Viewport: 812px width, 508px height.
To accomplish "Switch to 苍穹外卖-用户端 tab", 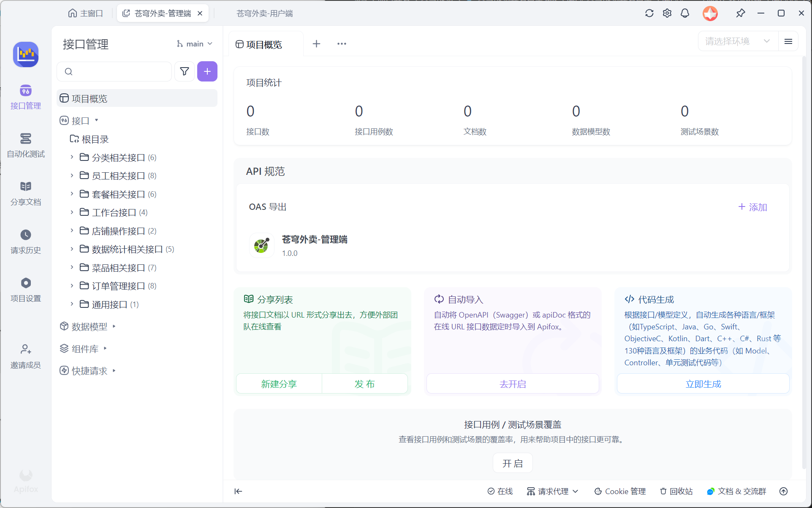I will click(264, 14).
